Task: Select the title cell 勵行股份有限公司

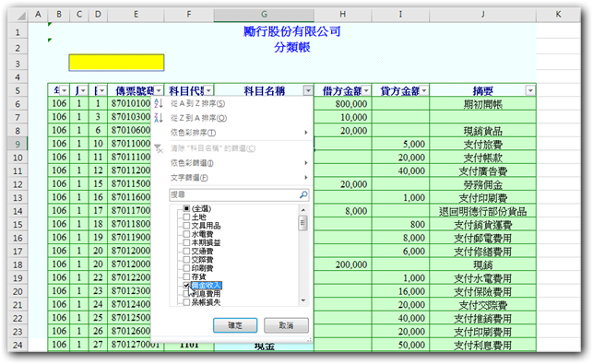Action: click(x=292, y=31)
